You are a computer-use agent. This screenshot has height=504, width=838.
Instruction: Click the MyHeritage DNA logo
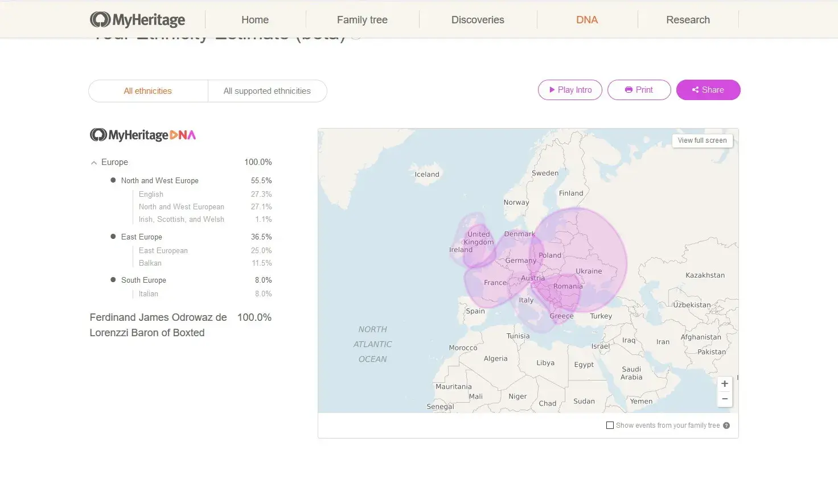coord(143,135)
